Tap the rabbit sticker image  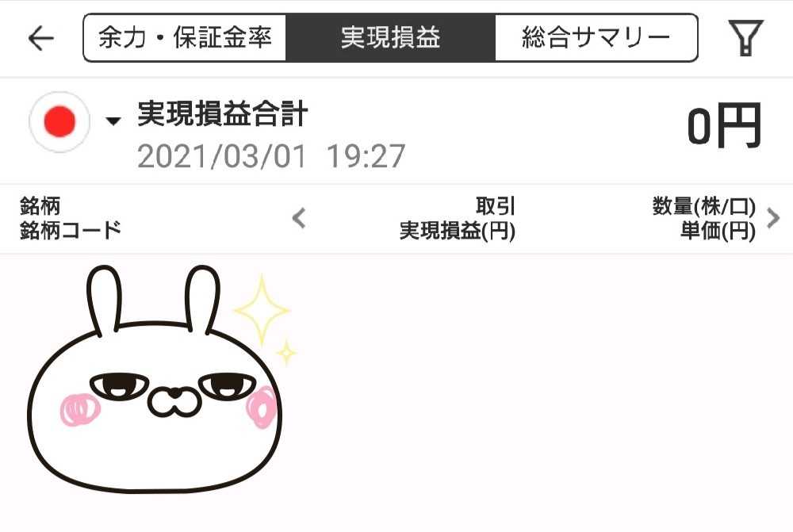[155, 379]
